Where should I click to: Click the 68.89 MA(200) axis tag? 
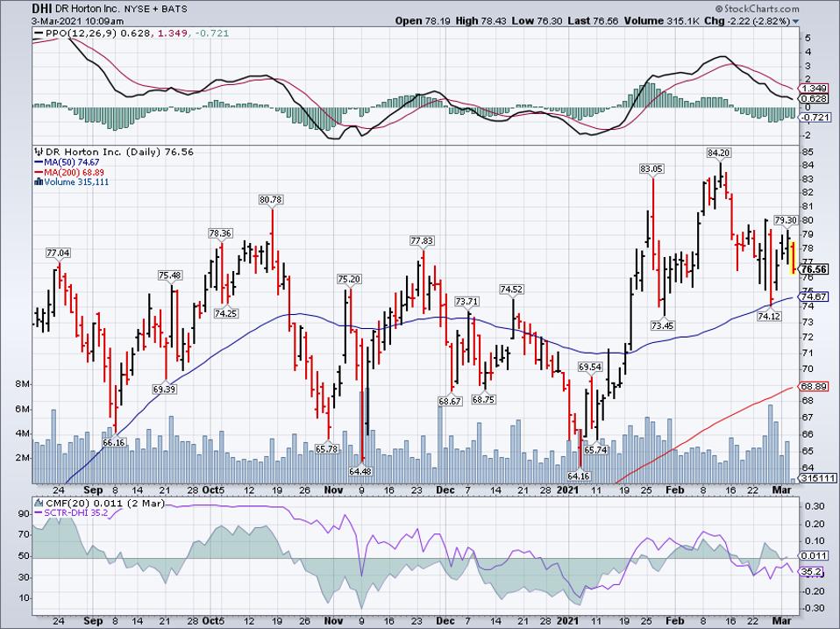point(813,386)
